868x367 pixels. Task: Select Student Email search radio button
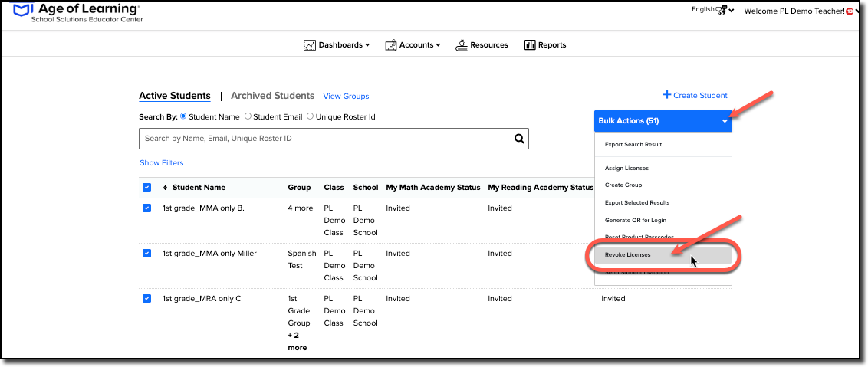pyautogui.click(x=248, y=116)
